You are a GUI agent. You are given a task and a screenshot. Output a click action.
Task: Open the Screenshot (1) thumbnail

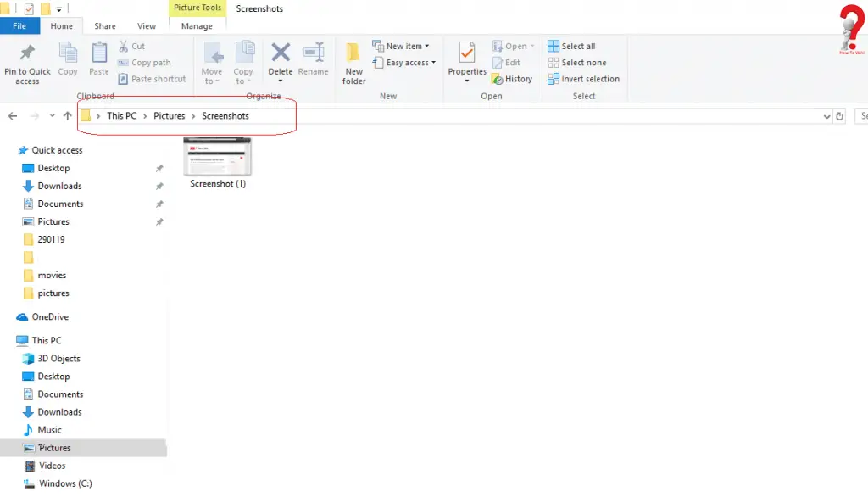tap(217, 157)
